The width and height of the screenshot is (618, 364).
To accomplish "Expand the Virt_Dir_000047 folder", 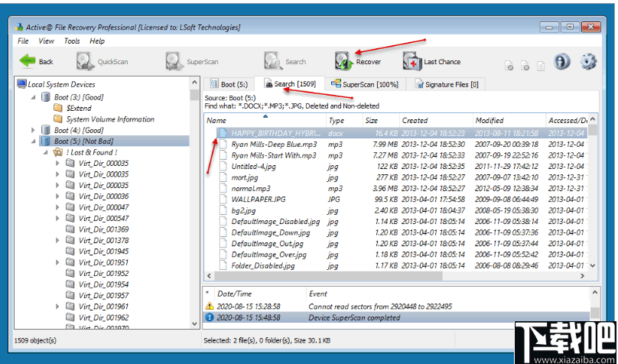I will pos(58,207).
